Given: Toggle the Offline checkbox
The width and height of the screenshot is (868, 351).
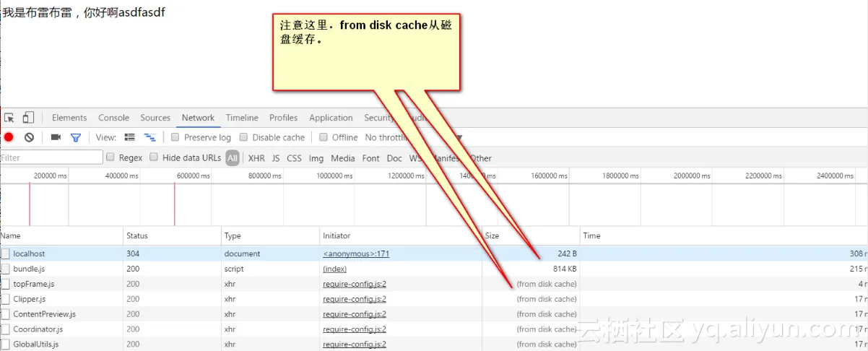Looking at the screenshot, I should 324,137.
